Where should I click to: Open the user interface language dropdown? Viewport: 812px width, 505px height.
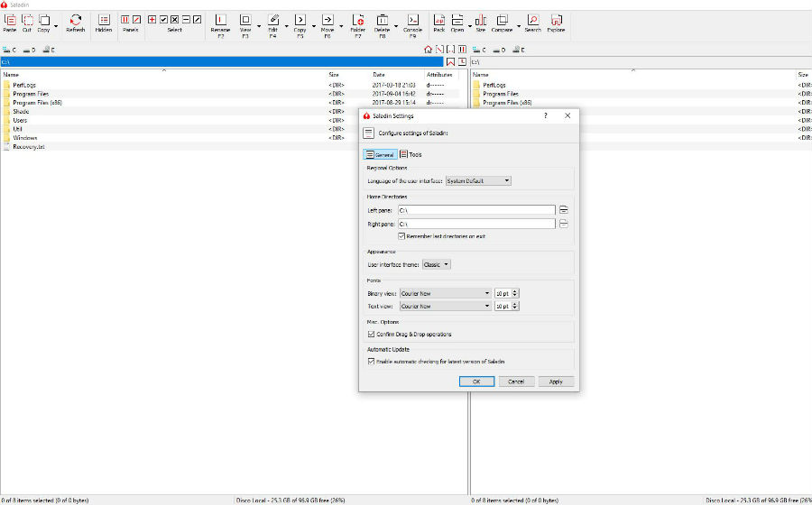[x=478, y=180]
